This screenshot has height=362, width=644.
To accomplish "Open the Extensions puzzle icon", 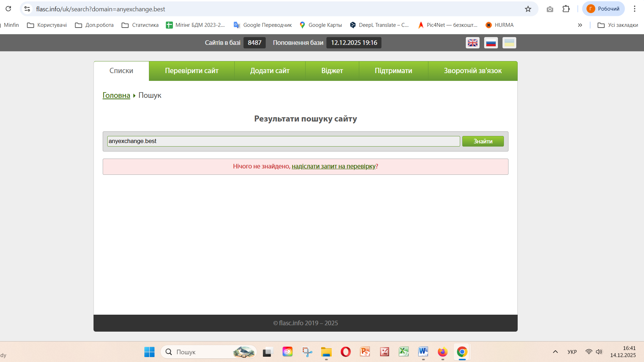I will [566, 9].
